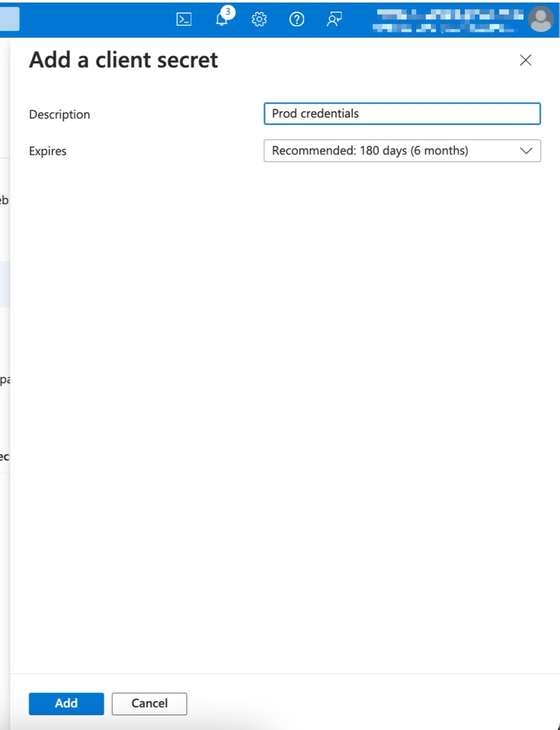Click the Add a client secret title
This screenshot has height=730, width=560.
(x=124, y=60)
